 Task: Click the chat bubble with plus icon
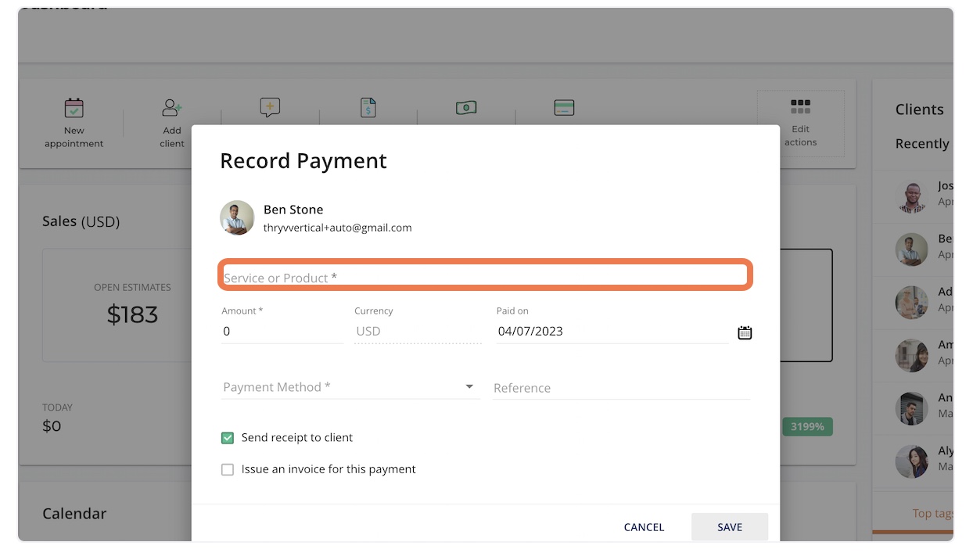pos(270,108)
